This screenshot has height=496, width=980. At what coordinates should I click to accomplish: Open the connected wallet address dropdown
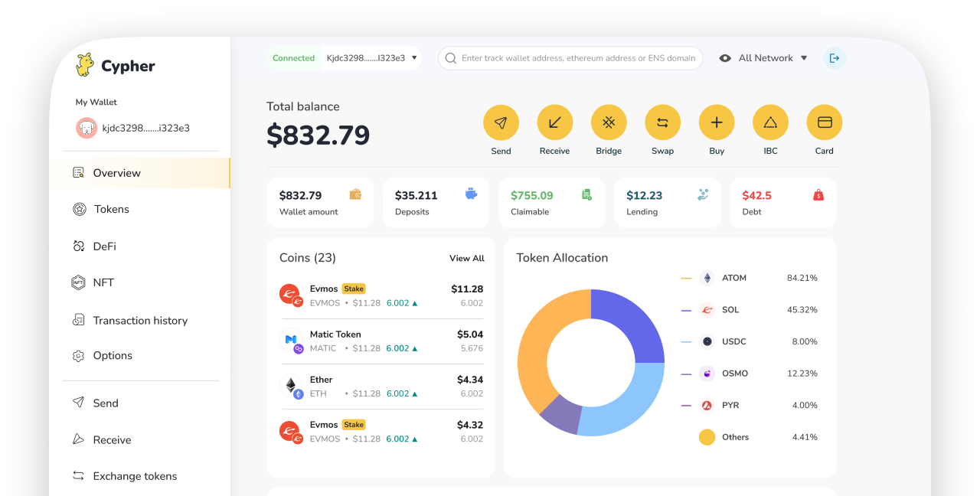click(414, 58)
